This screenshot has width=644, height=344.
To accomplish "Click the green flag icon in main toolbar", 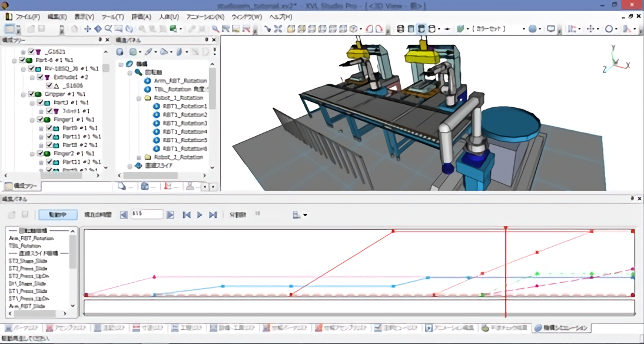I will coord(173,29).
